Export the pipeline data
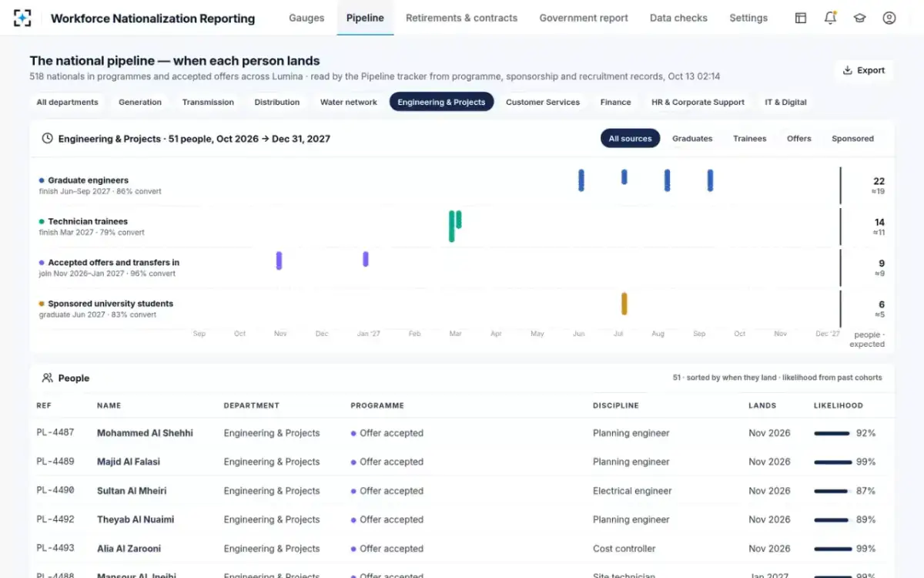Viewport: 924px width, 578px height. pos(863,70)
